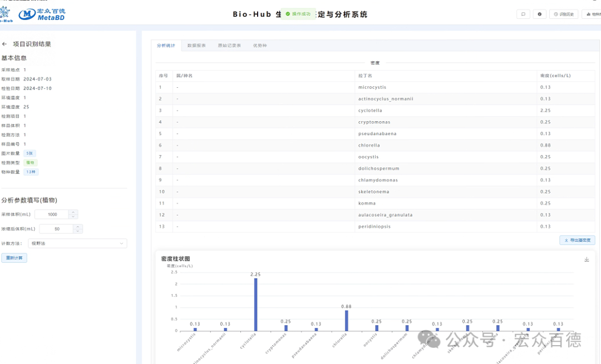Open the 计数方法 dropdown showing 视野法
Image resolution: width=601 pixels, height=364 pixels.
(77, 243)
